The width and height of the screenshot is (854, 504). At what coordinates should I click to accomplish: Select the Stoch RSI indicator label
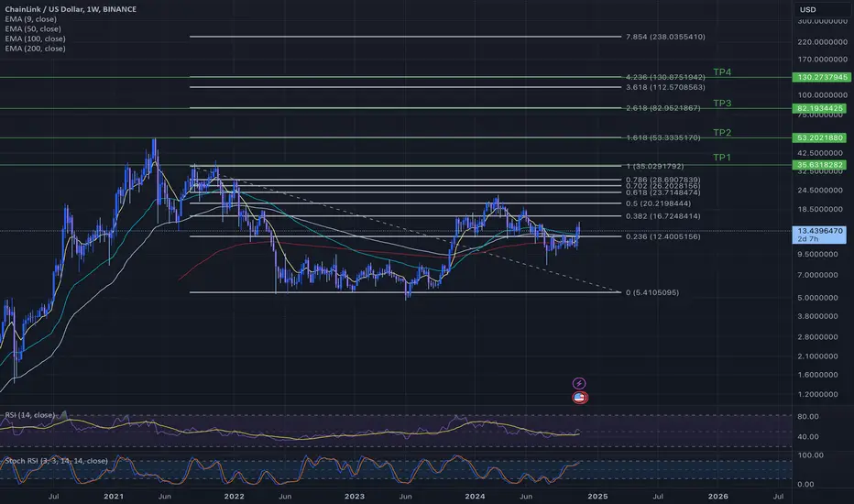coord(56,461)
